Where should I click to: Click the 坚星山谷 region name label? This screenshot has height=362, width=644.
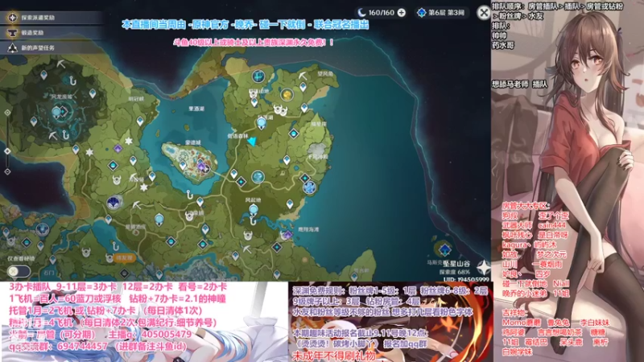pyautogui.click(x=456, y=264)
